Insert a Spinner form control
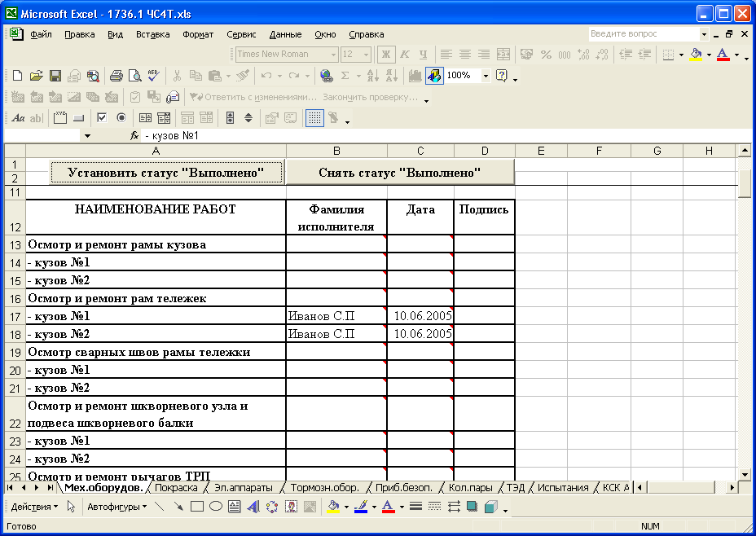The width and height of the screenshot is (756, 536). point(248,117)
